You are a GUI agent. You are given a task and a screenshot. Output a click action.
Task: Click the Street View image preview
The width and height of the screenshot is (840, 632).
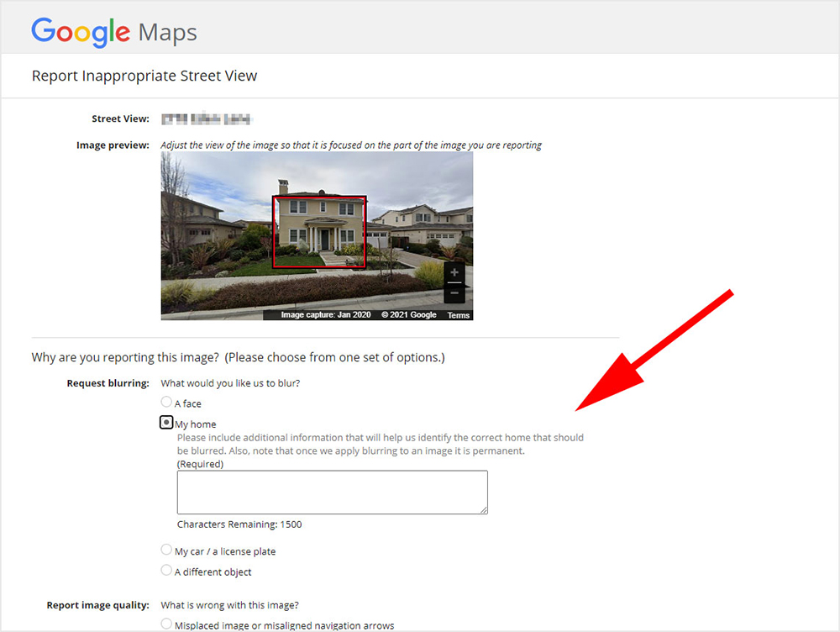pyautogui.click(x=317, y=236)
